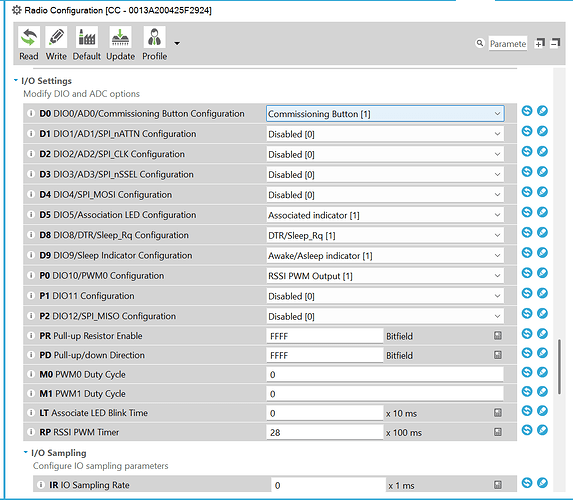The width and height of the screenshot is (573, 500).
Task: Click the Update firmware icon
Action: click(x=120, y=37)
